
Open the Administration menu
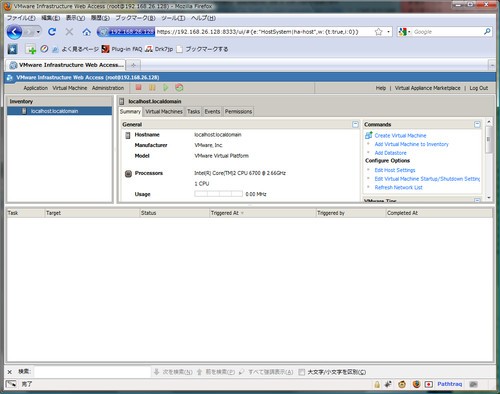(108, 88)
